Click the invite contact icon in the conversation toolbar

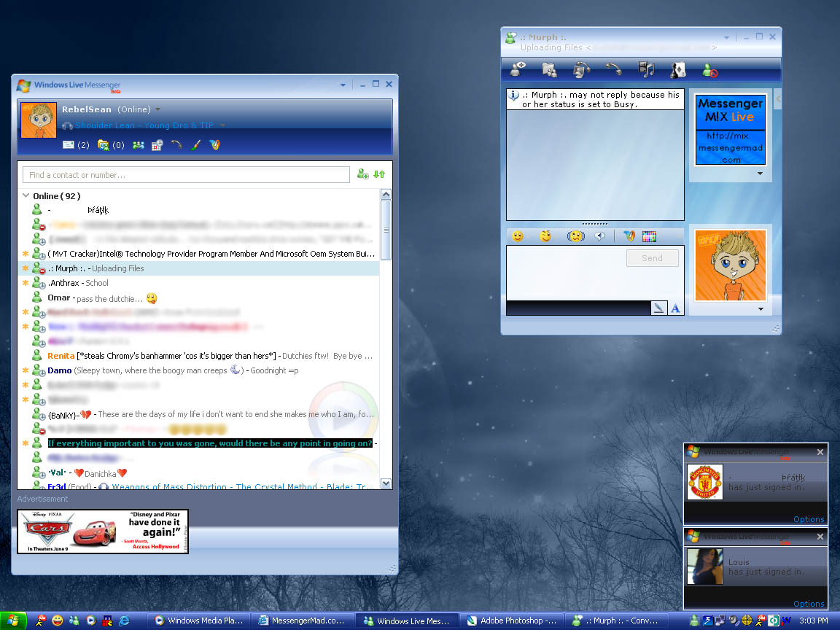518,70
